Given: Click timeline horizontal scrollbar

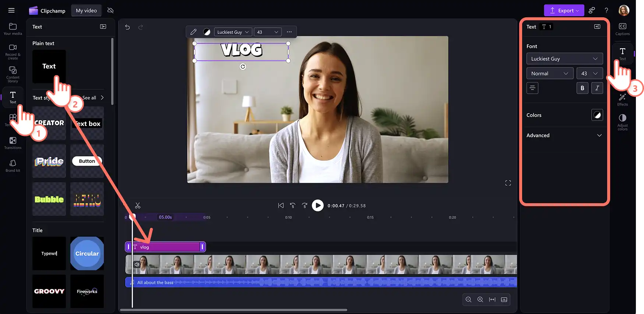Looking at the screenshot, I should (234, 310).
